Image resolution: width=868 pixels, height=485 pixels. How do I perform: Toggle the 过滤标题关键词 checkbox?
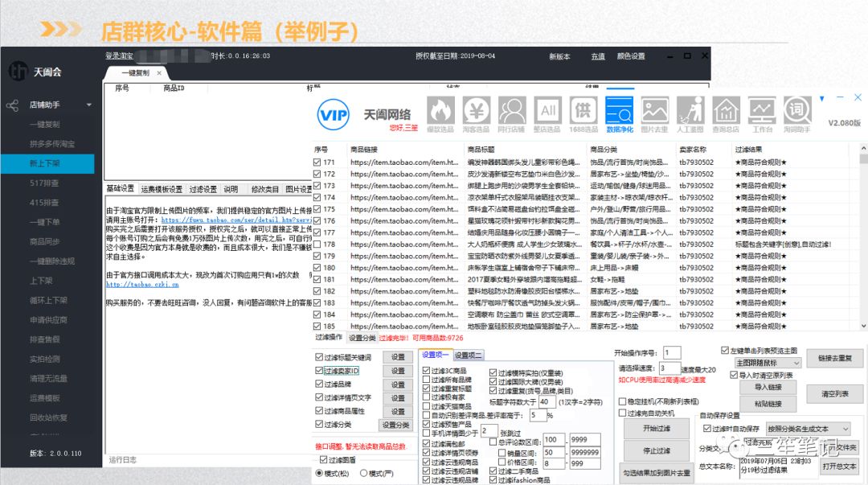point(319,357)
